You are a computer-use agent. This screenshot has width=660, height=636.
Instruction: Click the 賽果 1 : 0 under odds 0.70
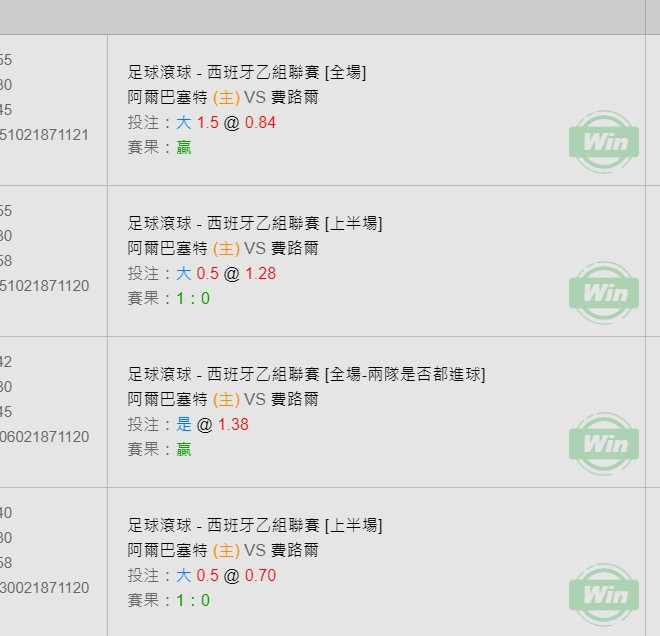[169, 600]
